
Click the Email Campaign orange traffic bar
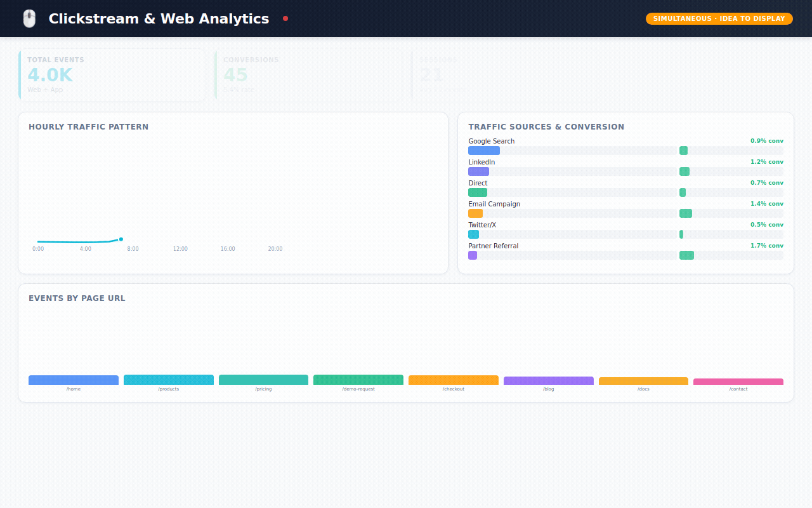click(476, 213)
